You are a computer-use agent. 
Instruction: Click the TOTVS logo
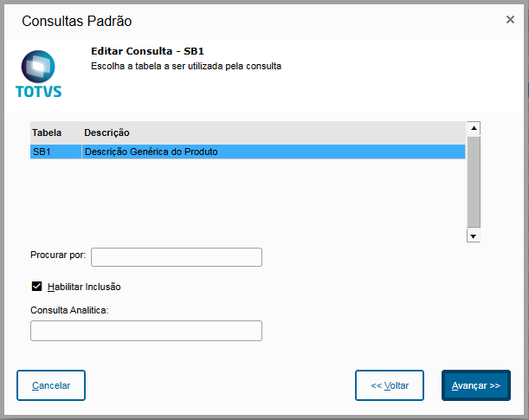pyautogui.click(x=38, y=74)
